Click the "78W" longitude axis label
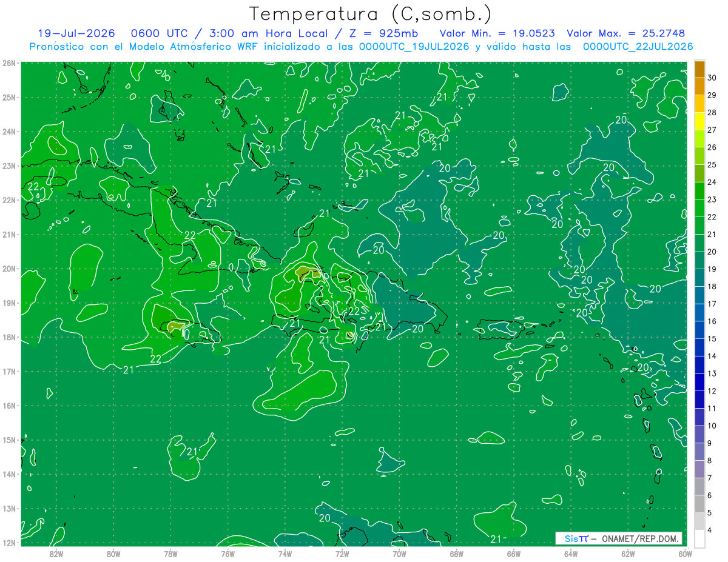The width and height of the screenshot is (728, 562). click(x=170, y=554)
